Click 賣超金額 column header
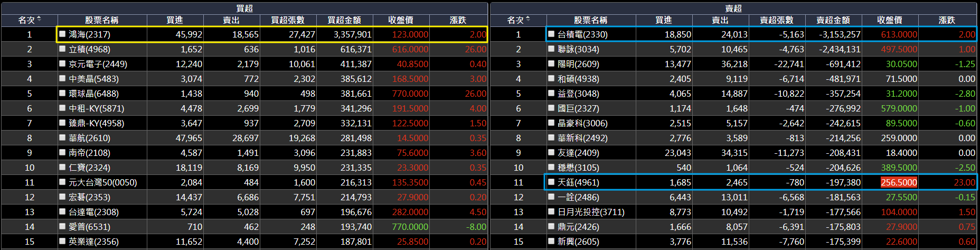The height and width of the screenshot is (250, 980). [x=833, y=20]
